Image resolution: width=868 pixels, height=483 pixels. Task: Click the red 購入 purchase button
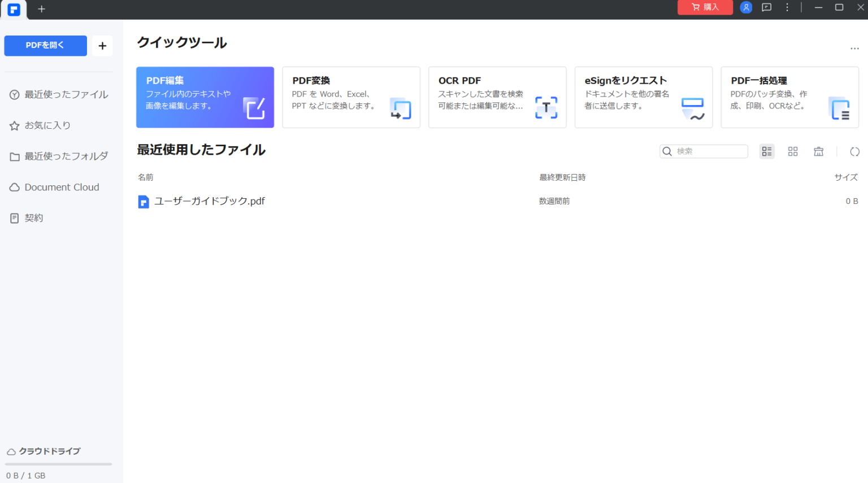705,7
